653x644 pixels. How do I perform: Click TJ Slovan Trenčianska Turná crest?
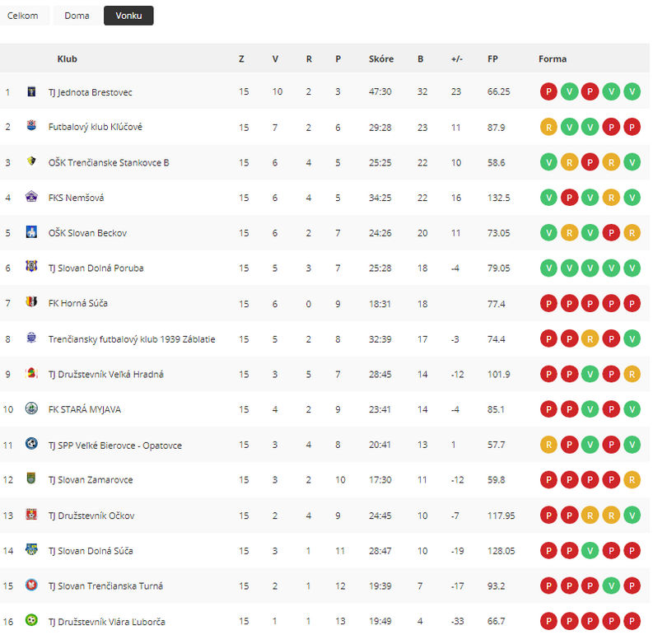point(31,585)
